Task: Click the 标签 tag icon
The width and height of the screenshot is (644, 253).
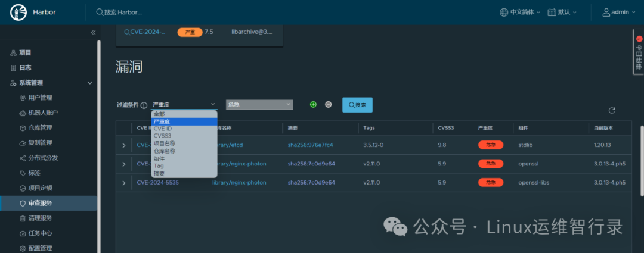Action: (23, 173)
